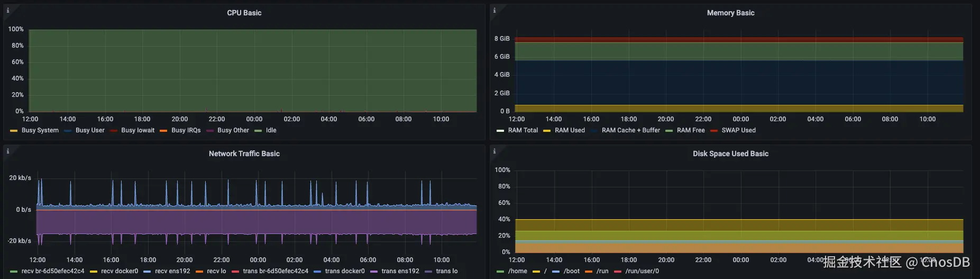The width and height of the screenshot is (980, 279).
Task: Click the 100% label on CPU Basic axis
Action: point(16,29)
